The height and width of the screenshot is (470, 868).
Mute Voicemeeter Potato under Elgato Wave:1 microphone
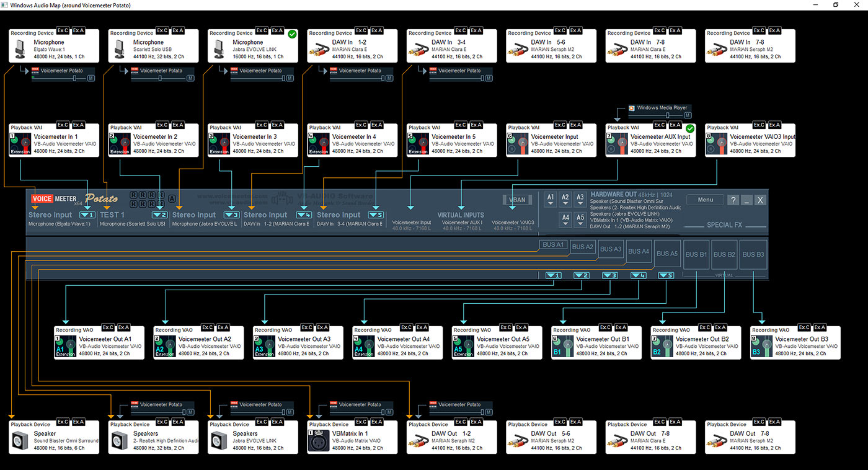click(x=91, y=79)
